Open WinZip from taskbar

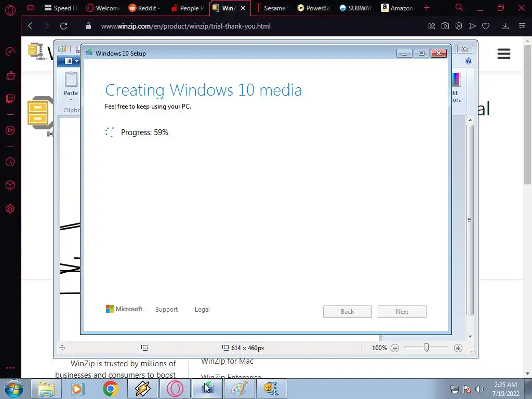[x=271, y=389]
